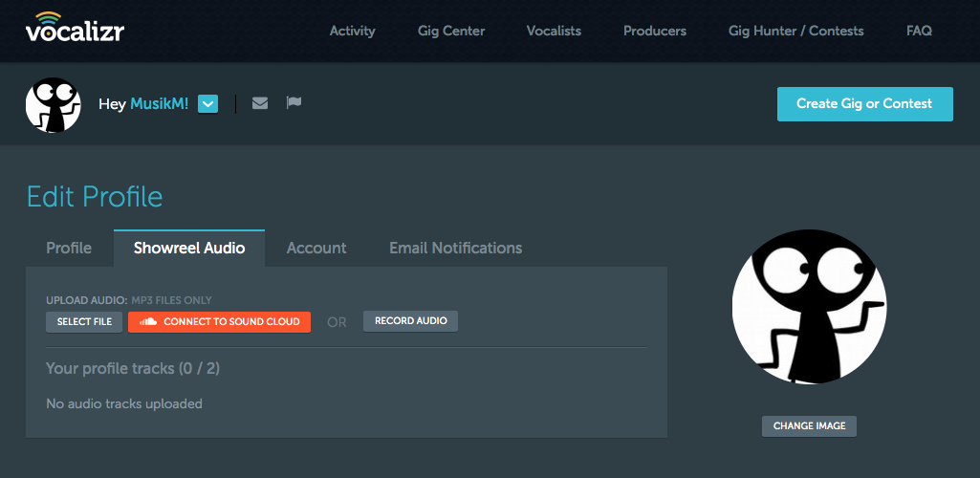Open the Vocalists page
The height and width of the screenshot is (478, 980).
(x=554, y=31)
